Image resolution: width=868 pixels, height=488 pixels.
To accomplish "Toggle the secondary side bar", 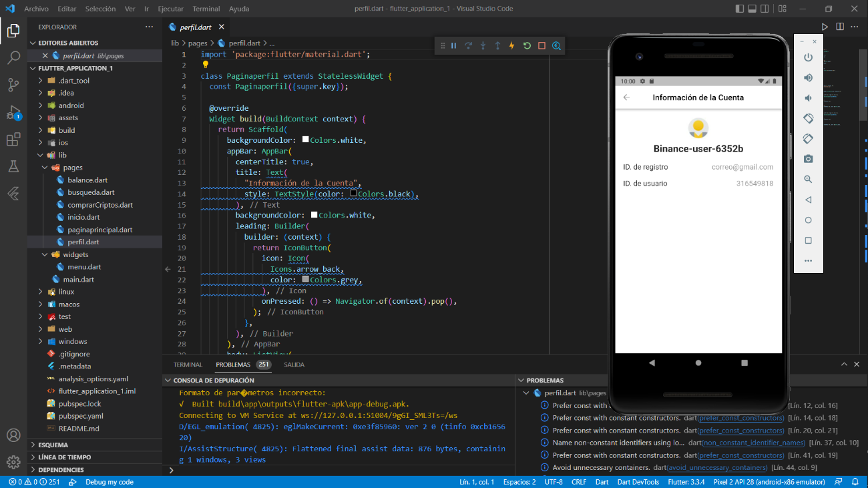I will coord(767,8).
